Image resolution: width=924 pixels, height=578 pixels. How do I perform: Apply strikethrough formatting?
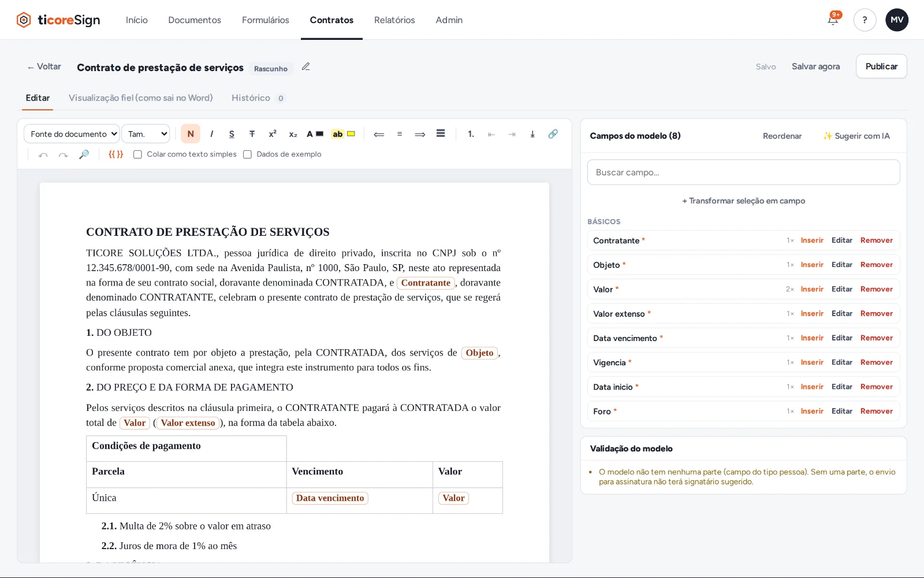pyautogui.click(x=252, y=134)
